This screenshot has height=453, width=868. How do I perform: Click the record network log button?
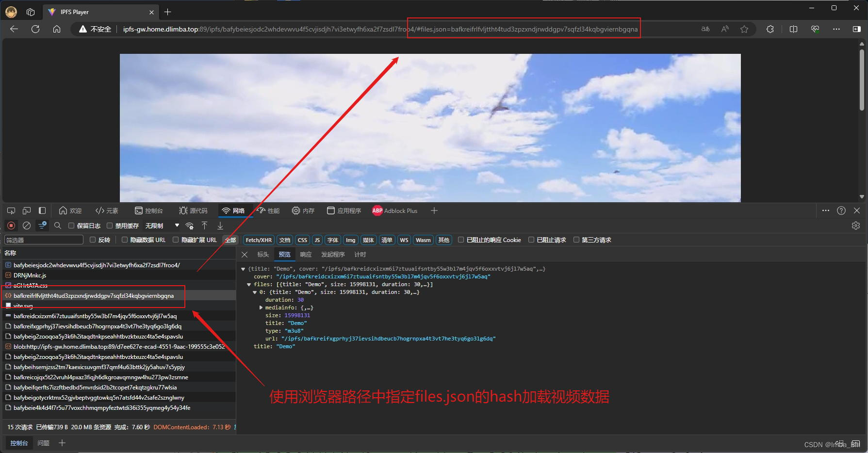pyautogui.click(x=11, y=226)
